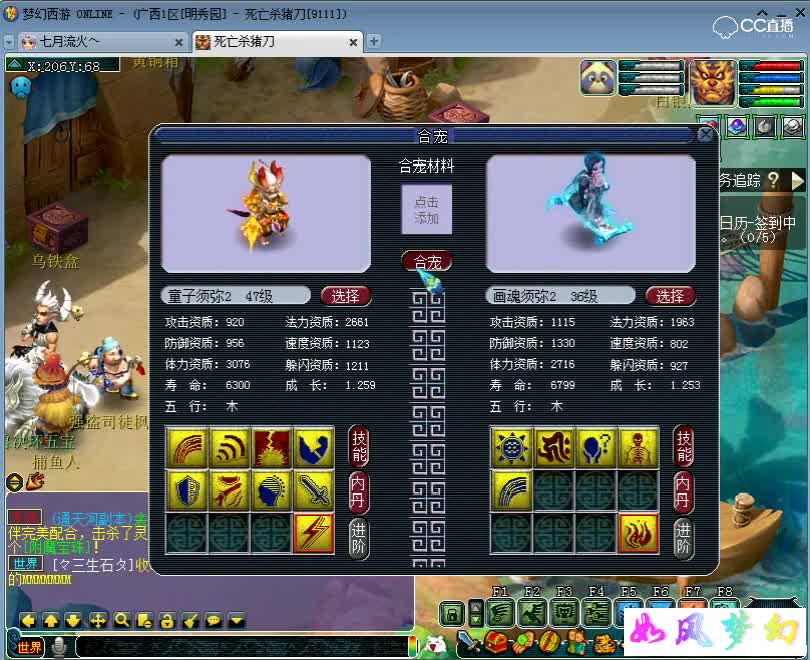Click the green experience bar

click(772, 101)
